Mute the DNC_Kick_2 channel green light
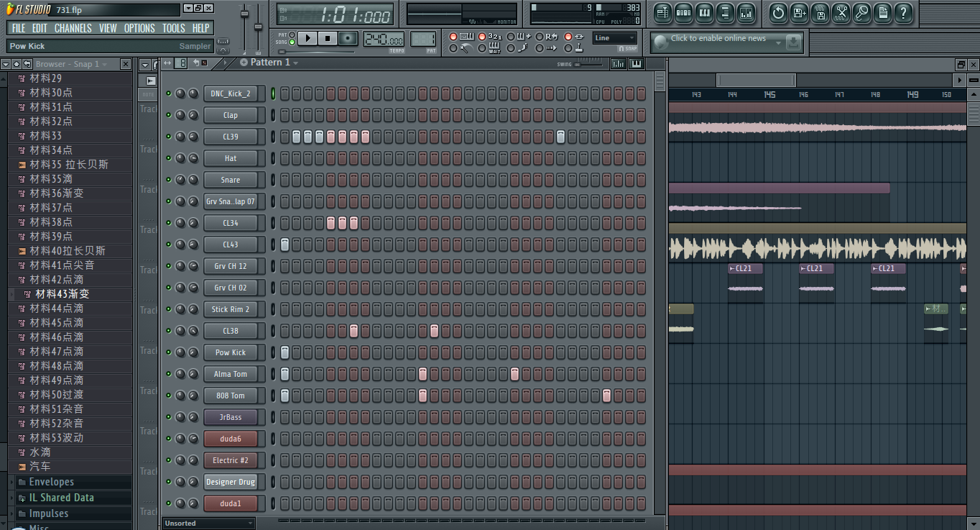Screen dimensions: 980x530 (x=169, y=93)
